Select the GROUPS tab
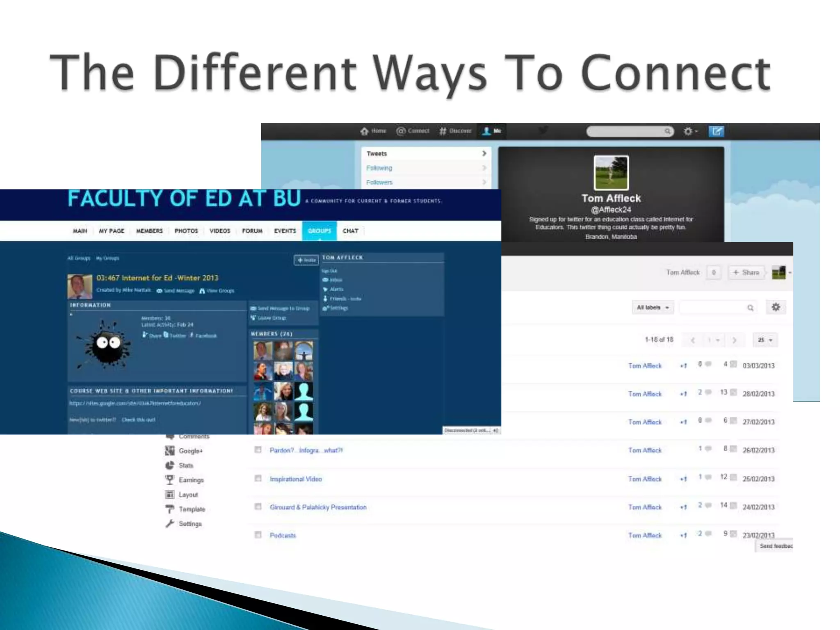 point(319,231)
